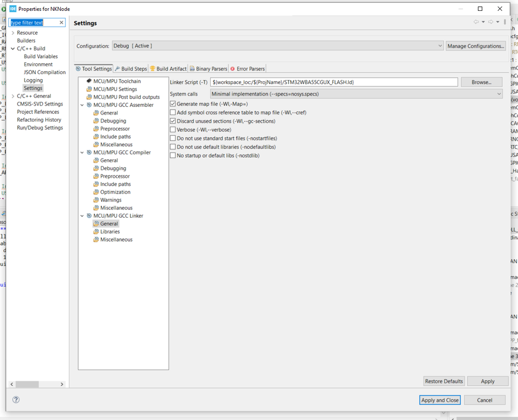The width and height of the screenshot is (518, 420).
Task: Click the sidebar horizontal scrollbar thumb
Action: tap(28, 384)
